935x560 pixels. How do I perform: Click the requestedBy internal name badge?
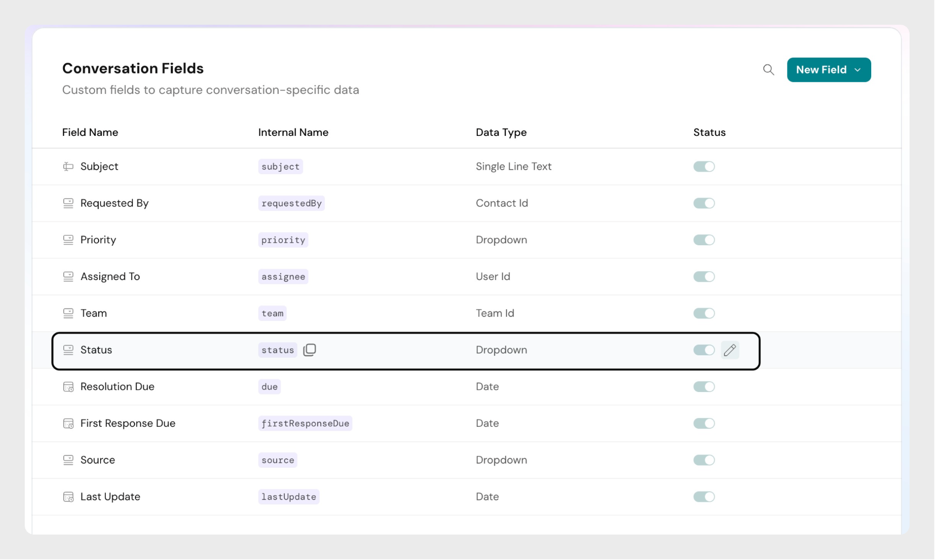point(291,203)
